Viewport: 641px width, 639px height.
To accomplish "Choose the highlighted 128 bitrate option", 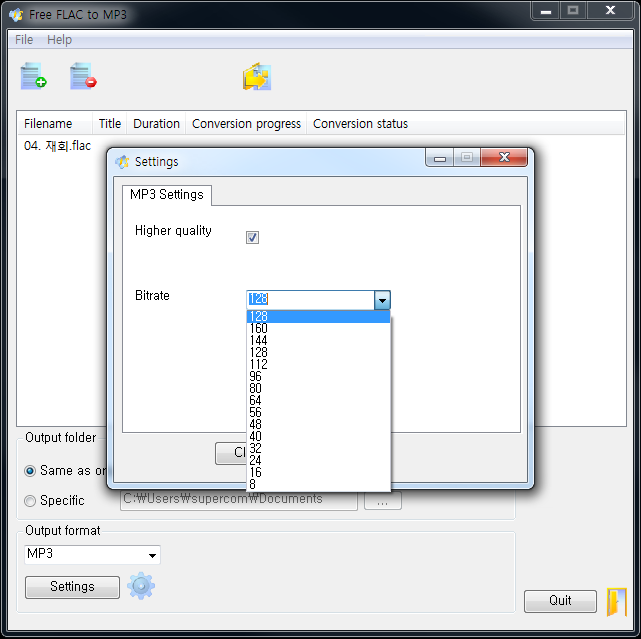I will click(x=318, y=316).
